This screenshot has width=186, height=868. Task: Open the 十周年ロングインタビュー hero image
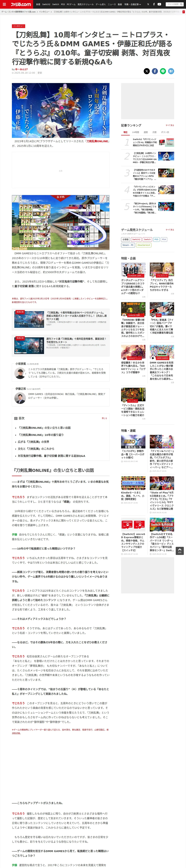[x=60, y=110]
